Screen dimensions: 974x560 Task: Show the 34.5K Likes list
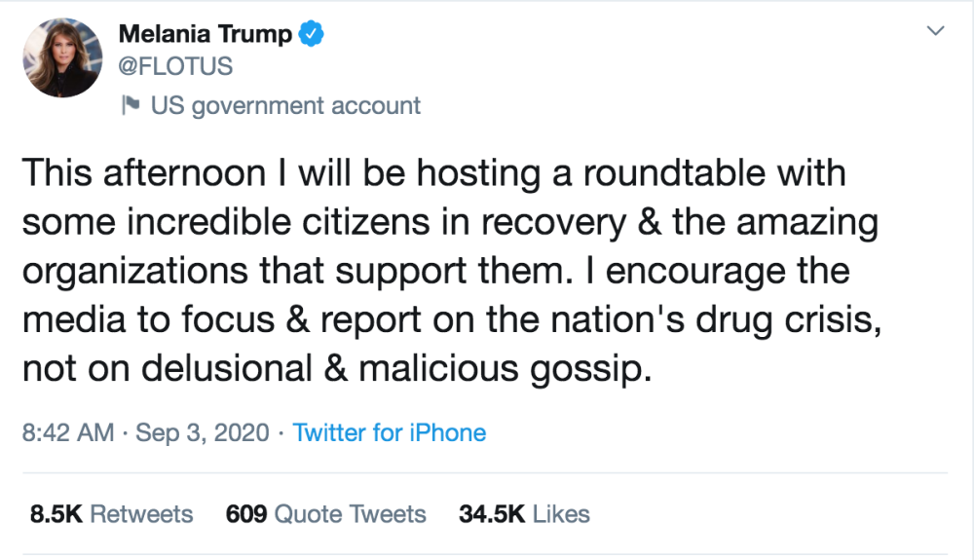(x=524, y=513)
